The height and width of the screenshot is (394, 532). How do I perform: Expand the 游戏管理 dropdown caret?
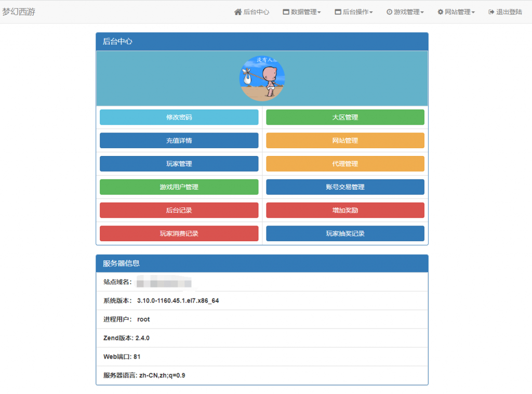(x=422, y=12)
